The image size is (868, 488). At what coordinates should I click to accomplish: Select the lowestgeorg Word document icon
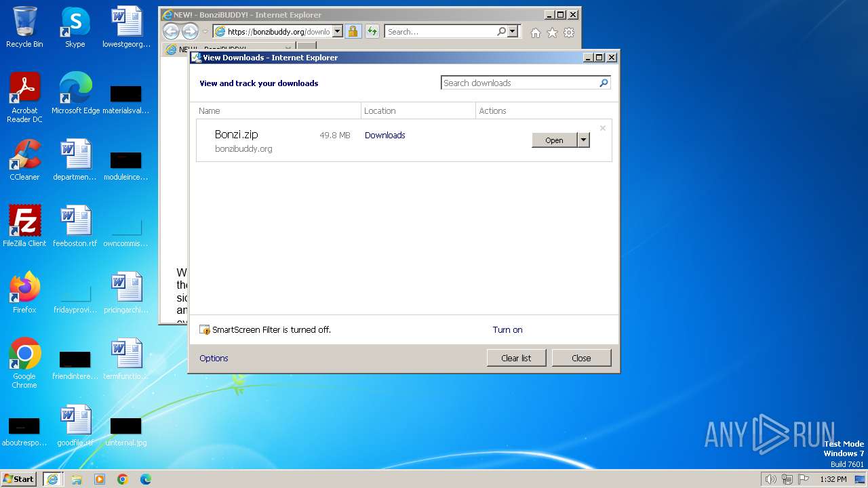(x=126, y=27)
